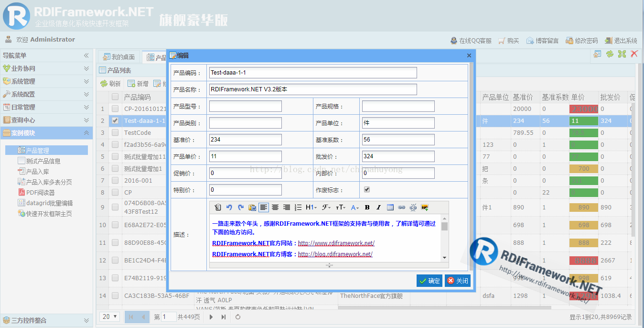644x328 pixels.
Task: Redo the edit in description editor
Action: [241, 207]
